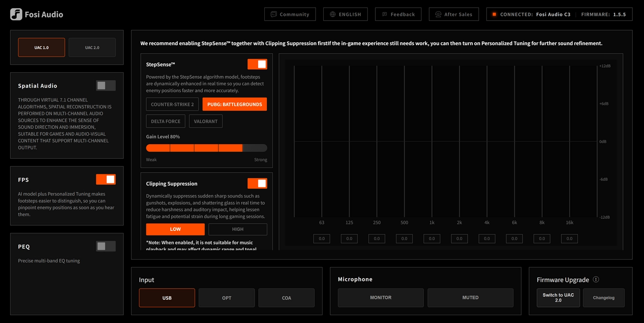The height and width of the screenshot is (323, 644).
Task: Click the "Microphone" section heading
Action: pos(355,279)
